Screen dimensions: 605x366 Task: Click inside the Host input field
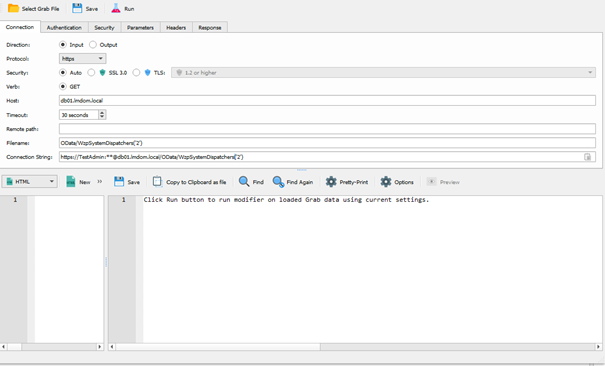pos(327,101)
